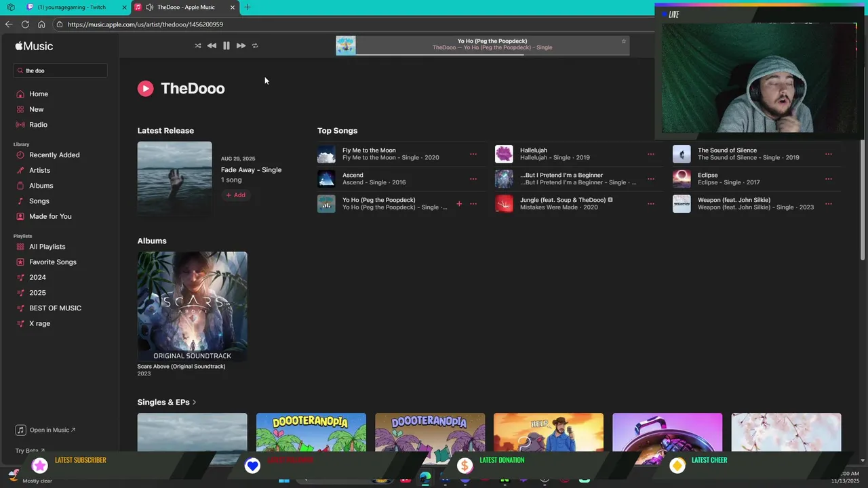Click the address bar URL
This screenshot has height=488, width=868.
[x=145, y=24]
